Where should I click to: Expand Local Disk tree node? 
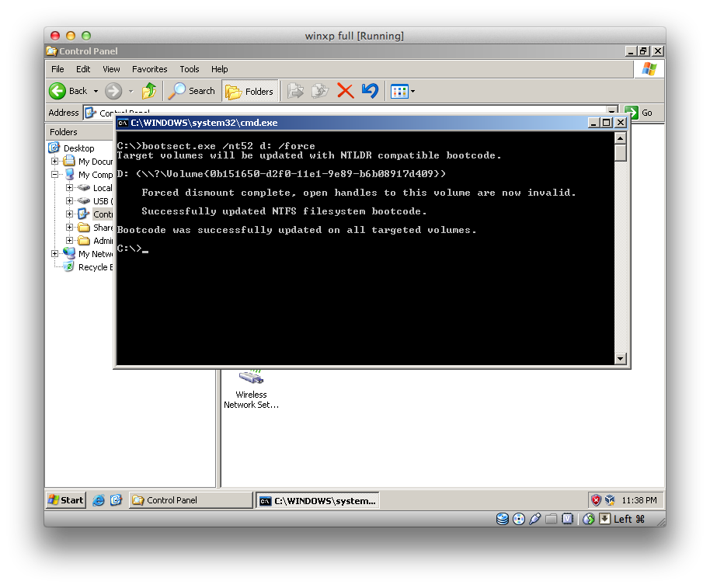(x=69, y=187)
